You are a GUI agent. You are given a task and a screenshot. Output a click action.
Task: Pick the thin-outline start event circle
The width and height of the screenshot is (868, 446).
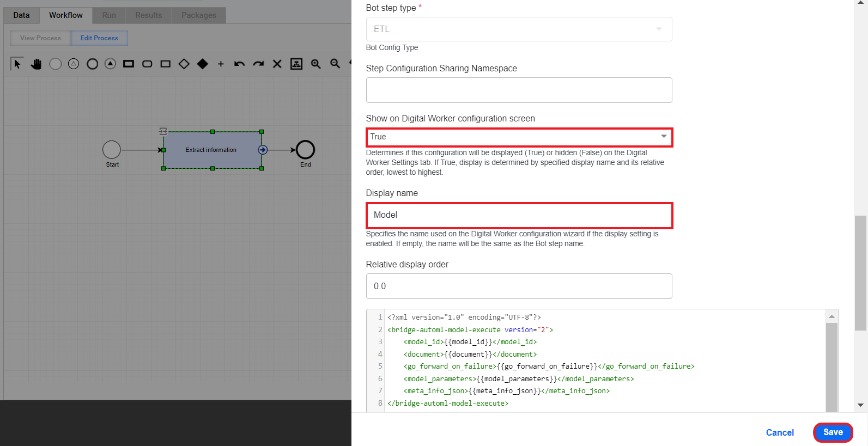55,64
